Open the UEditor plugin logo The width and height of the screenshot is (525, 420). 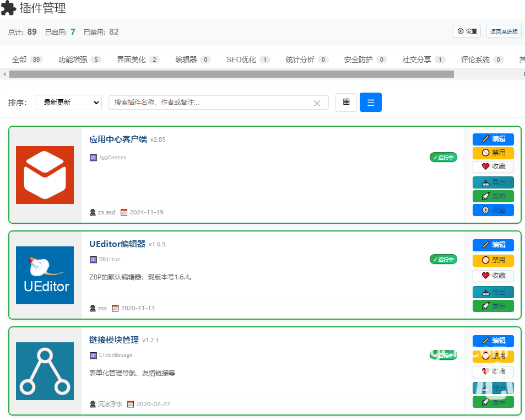pyautogui.click(x=45, y=275)
